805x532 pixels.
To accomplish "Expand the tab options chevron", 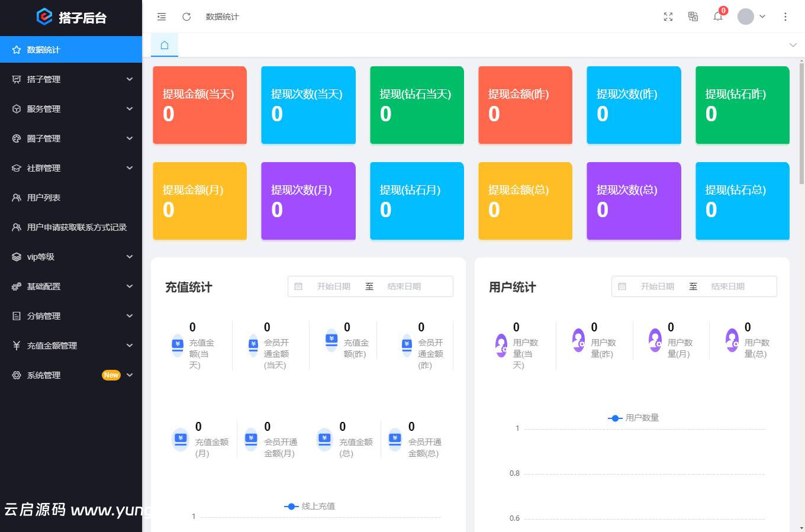I will pos(793,45).
